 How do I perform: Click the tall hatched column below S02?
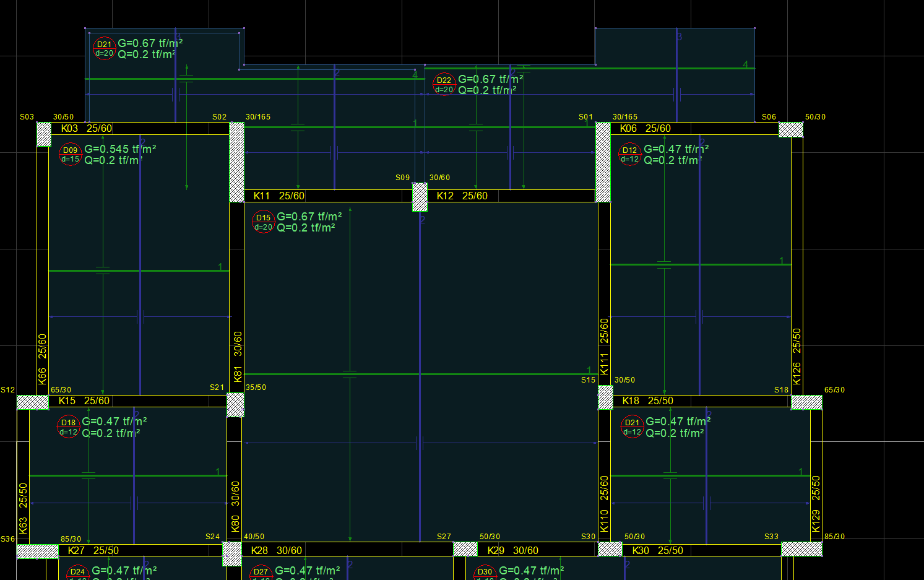pyautogui.click(x=237, y=162)
